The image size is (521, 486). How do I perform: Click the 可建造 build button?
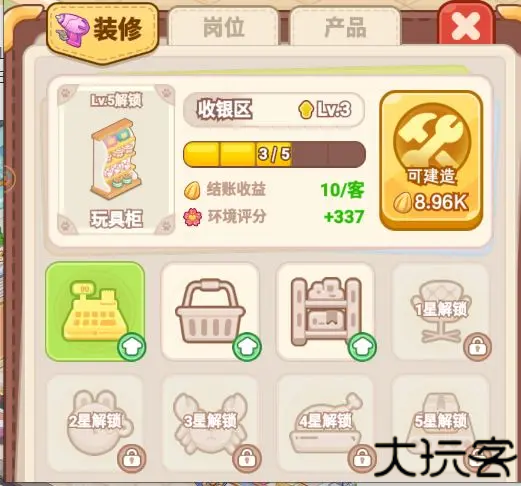[431, 160]
